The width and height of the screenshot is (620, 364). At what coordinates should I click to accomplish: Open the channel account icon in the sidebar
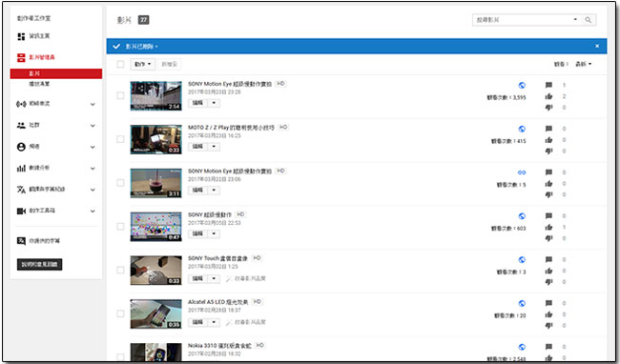click(x=21, y=147)
